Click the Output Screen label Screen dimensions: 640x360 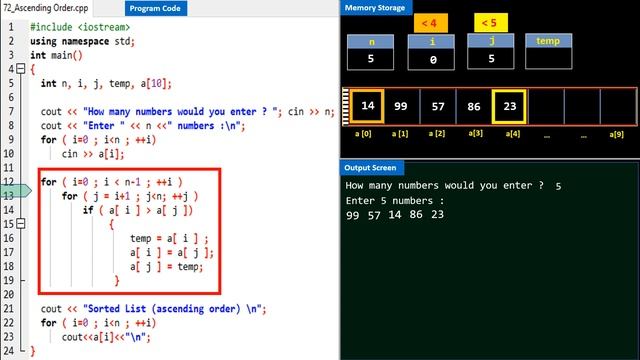pyautogui.click(x=371, y=168)
